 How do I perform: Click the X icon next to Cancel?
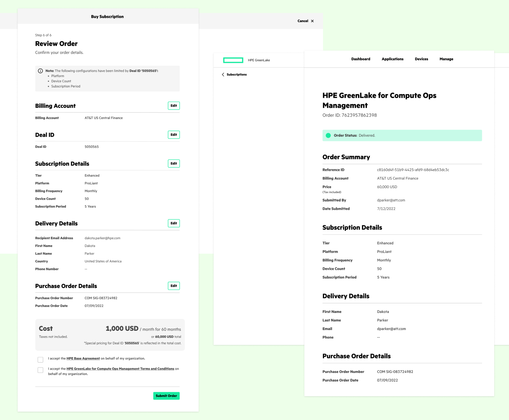[x=312, y=21]
